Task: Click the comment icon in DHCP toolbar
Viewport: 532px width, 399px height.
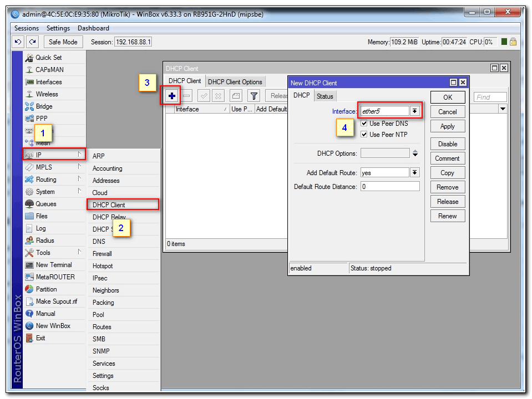Action: 236,96
